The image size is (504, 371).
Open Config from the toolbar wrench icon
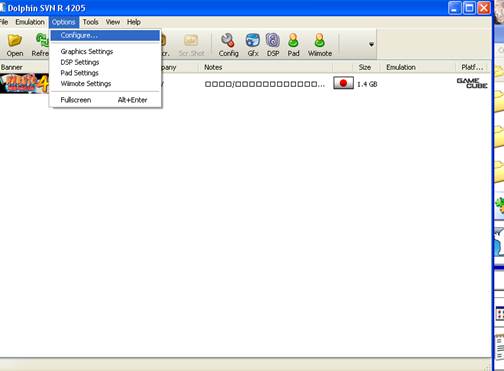(x=228, y=45)
